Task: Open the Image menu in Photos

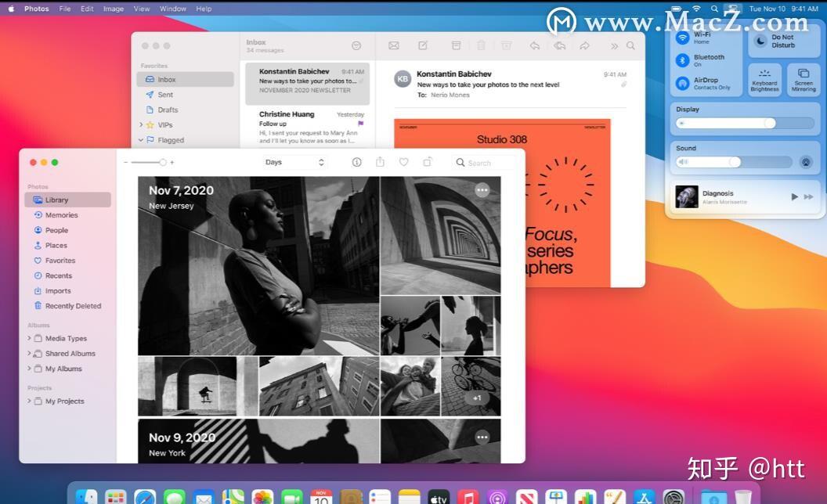Action: coord(113,9)
